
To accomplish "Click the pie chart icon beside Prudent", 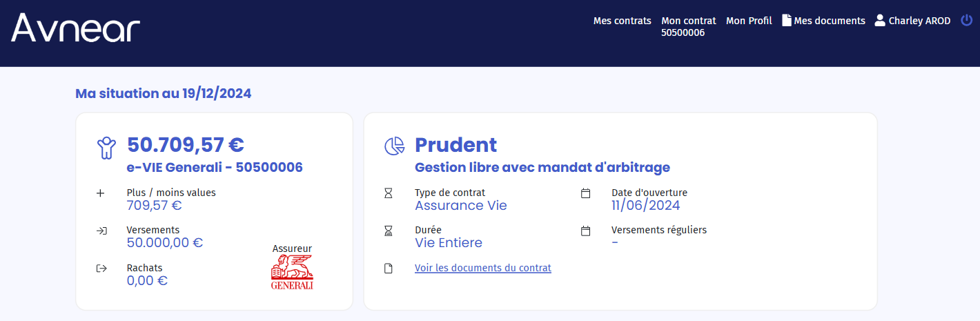I will pos(394,146).
